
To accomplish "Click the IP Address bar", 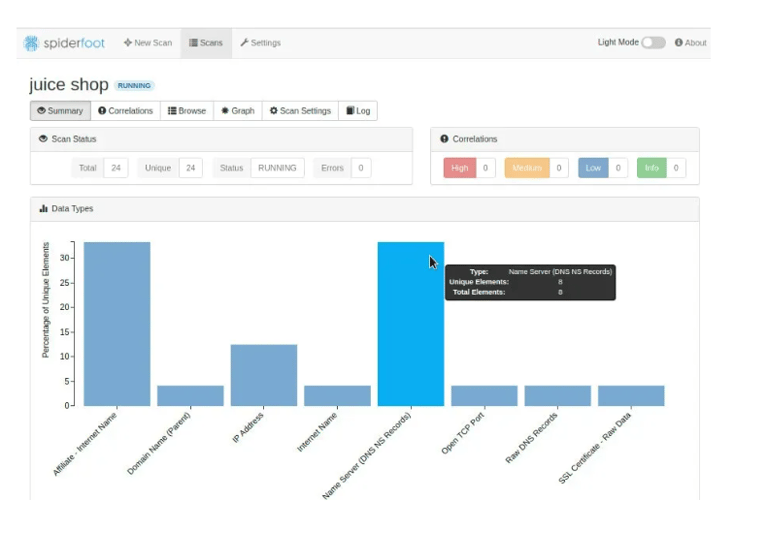I will point(264,375).
